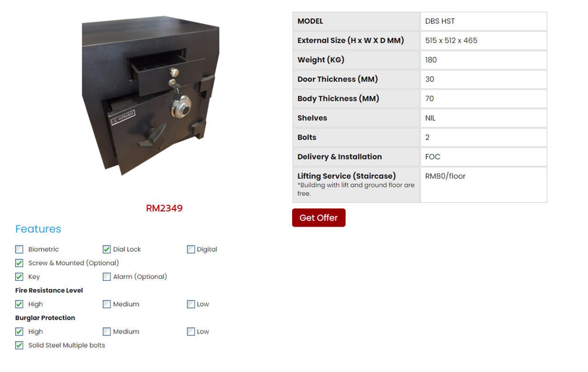Viewport: 588px width, 372px height.
Task: Toggle Solid Steel Multiple bolts checkbox
Action: point(19,346)
